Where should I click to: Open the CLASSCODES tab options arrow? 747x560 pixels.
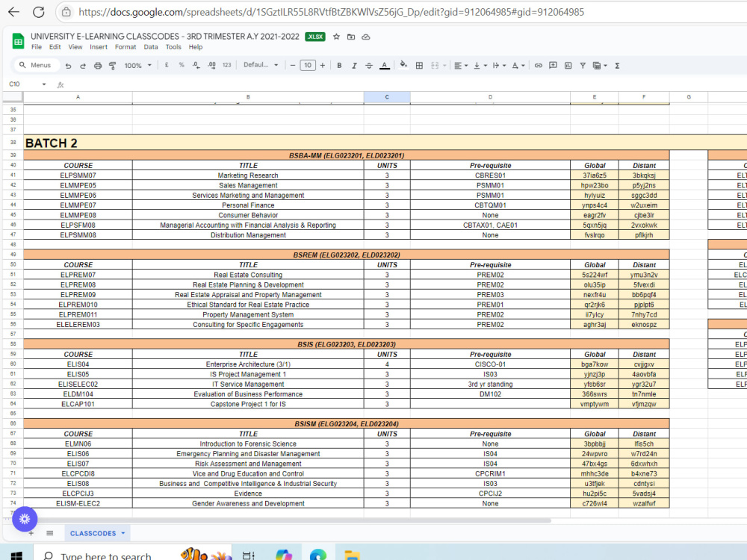pos(123,533)
